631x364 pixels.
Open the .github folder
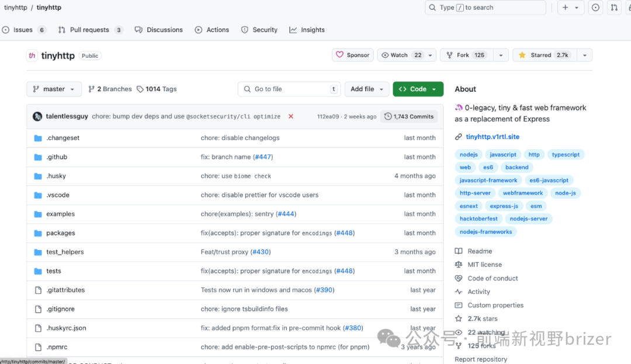(x=57, y=157)
